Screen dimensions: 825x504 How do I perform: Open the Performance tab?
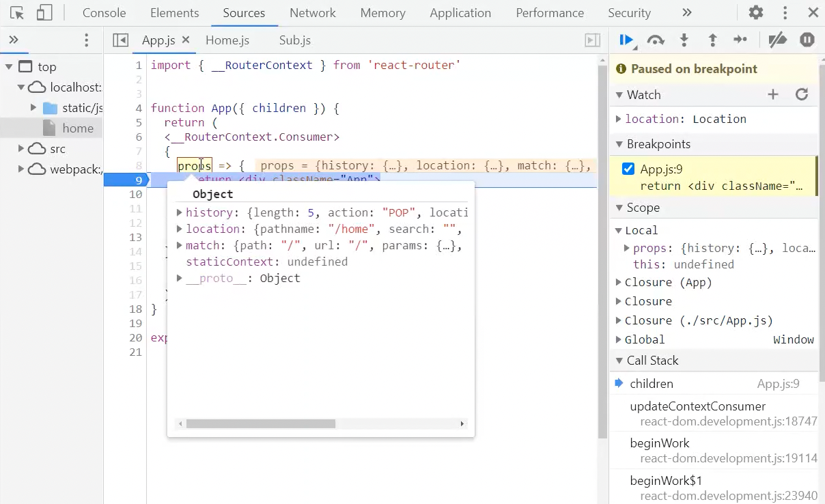click(x=550, y=13)
